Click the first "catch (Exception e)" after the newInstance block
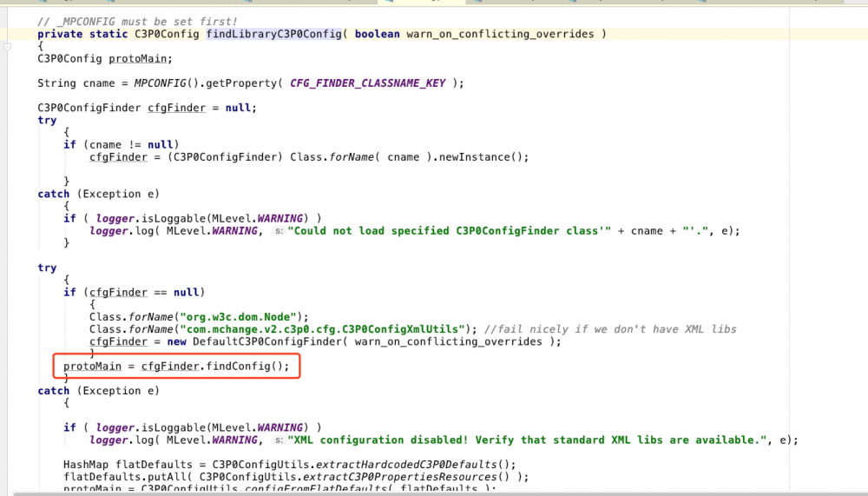Image resolution: width=868 pixels, height=496 pixels. (99, 194)
